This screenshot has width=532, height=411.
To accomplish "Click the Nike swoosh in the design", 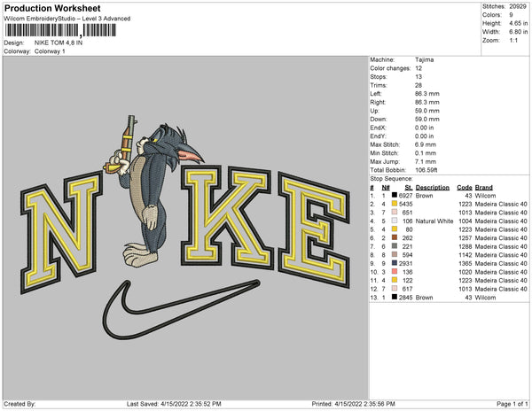I will (x=181, y=309).
